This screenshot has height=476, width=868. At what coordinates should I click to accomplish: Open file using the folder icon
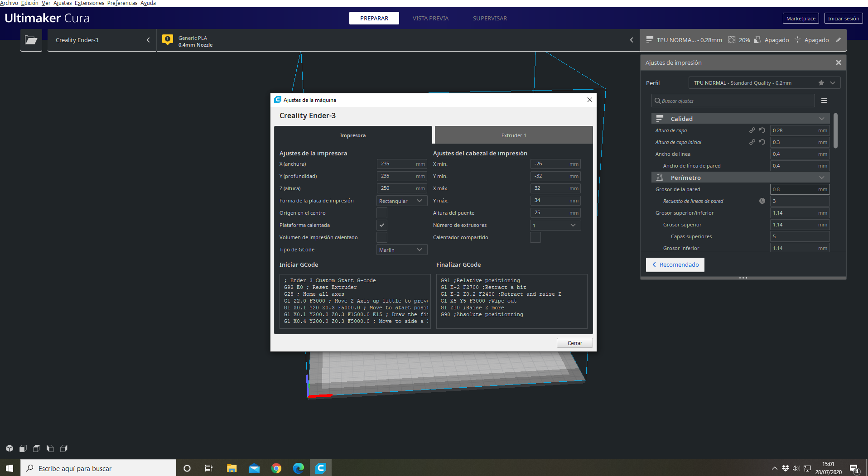click(x=31, y=40)
